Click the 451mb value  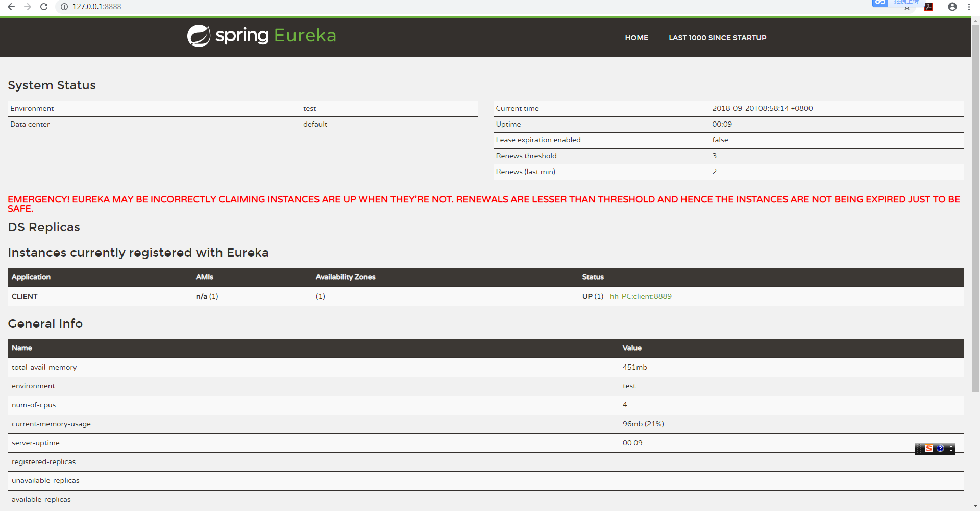click(634, 367)
